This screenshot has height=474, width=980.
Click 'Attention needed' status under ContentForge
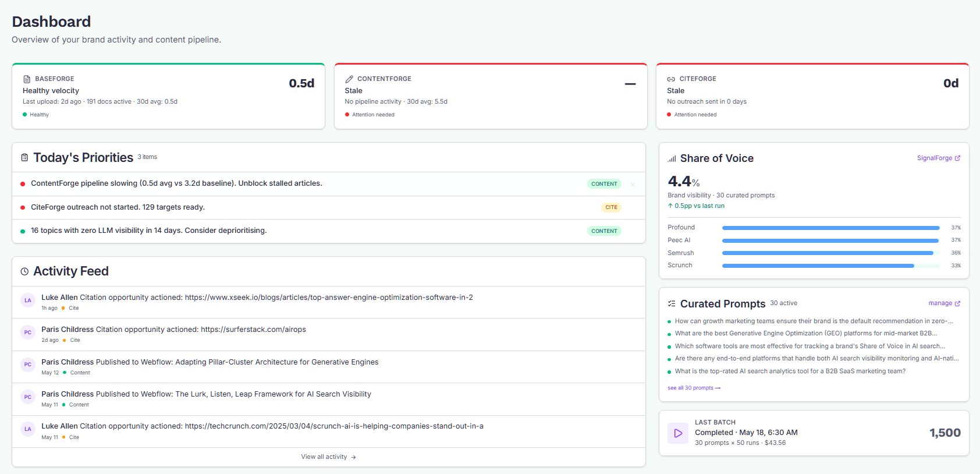[x=373, y=115]
